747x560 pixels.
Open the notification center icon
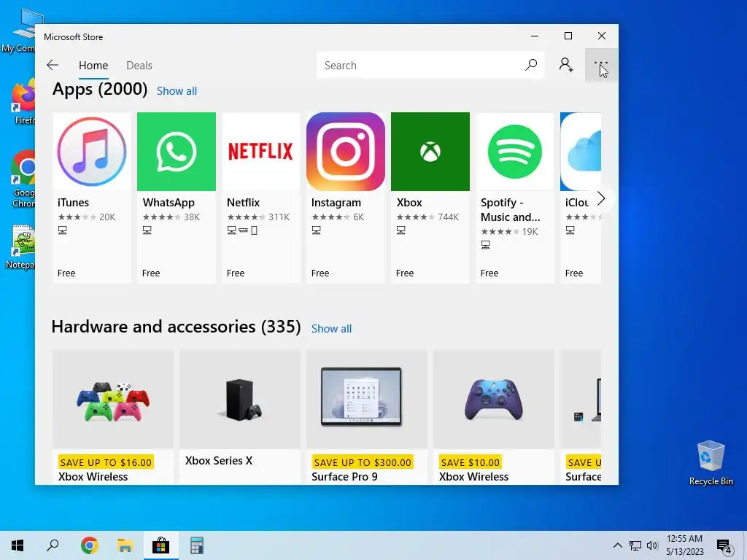(724, 546)
